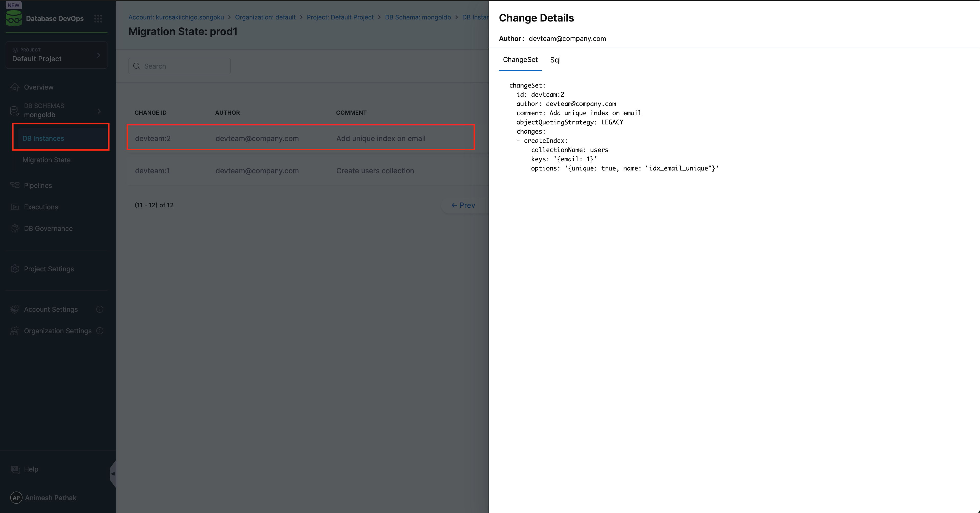Switch to the Sql tab

555,60
